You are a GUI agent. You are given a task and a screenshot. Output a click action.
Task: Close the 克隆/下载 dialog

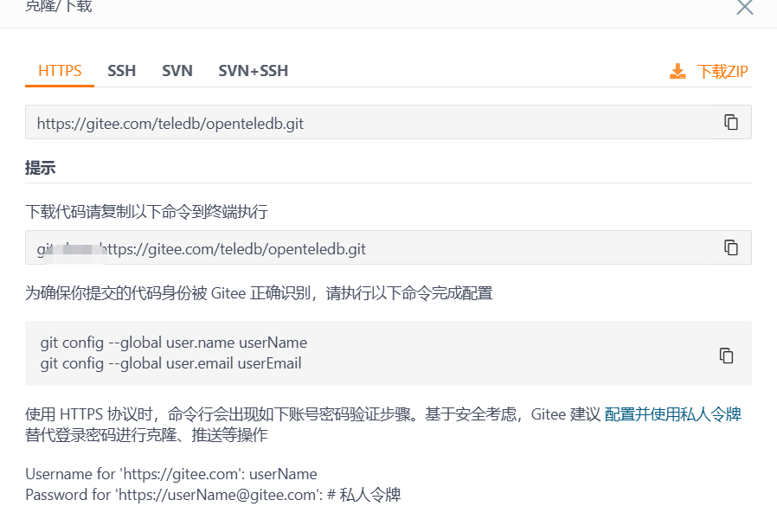(744, 8)
